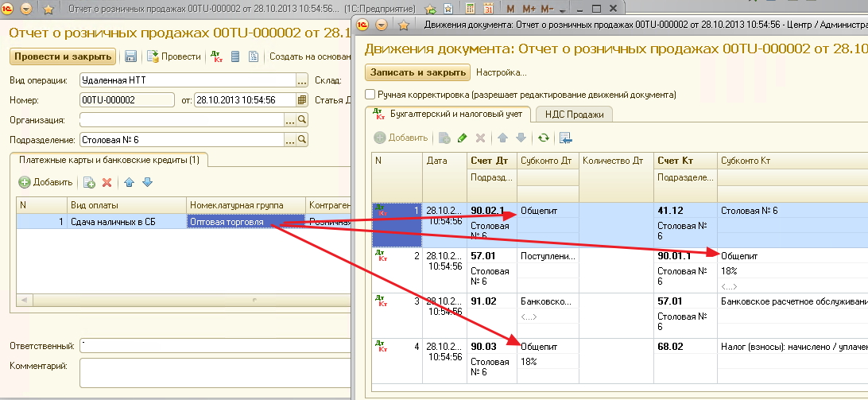
Task: Open the calendar icon in title bar
Action: point(489,10)
